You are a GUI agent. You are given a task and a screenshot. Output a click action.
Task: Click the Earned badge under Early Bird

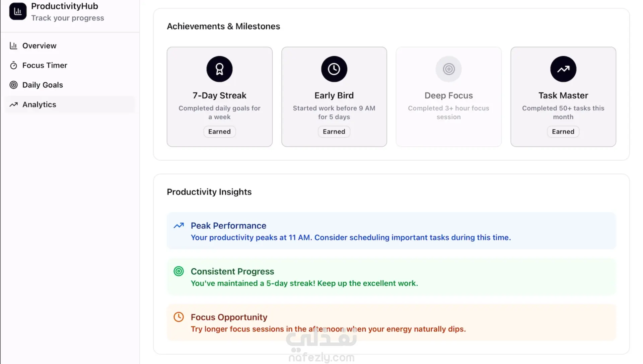pos(334,132)
